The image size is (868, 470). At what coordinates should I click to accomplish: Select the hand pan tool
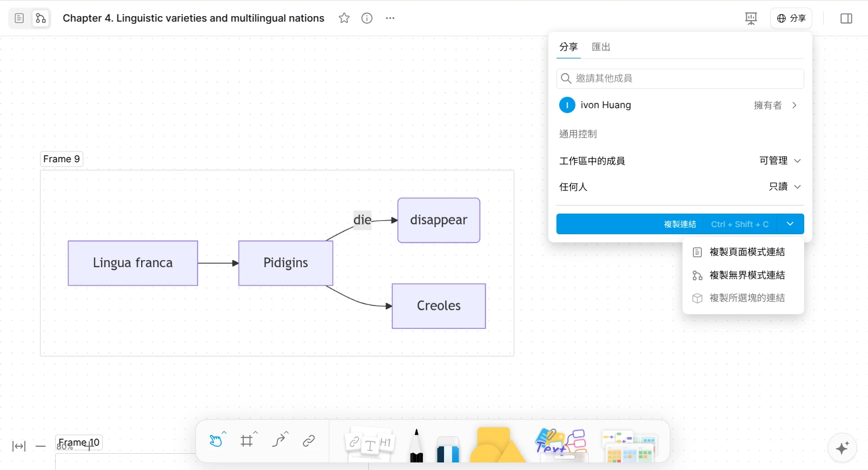click(216, 441)
